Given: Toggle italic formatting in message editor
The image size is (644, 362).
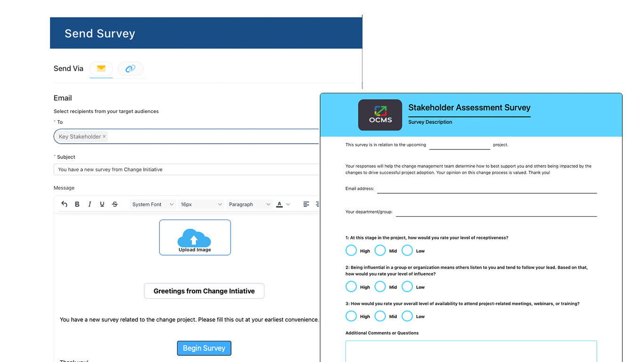Looking at the screenshot, I should [90, 204].
